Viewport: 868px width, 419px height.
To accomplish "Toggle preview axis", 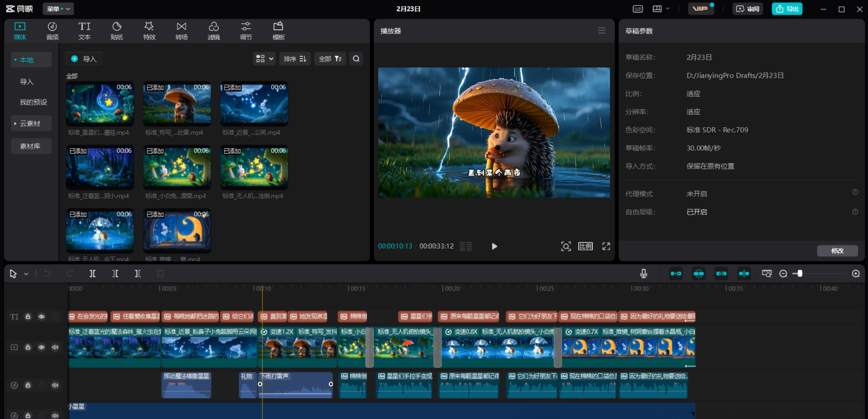I will pos(744,274).
